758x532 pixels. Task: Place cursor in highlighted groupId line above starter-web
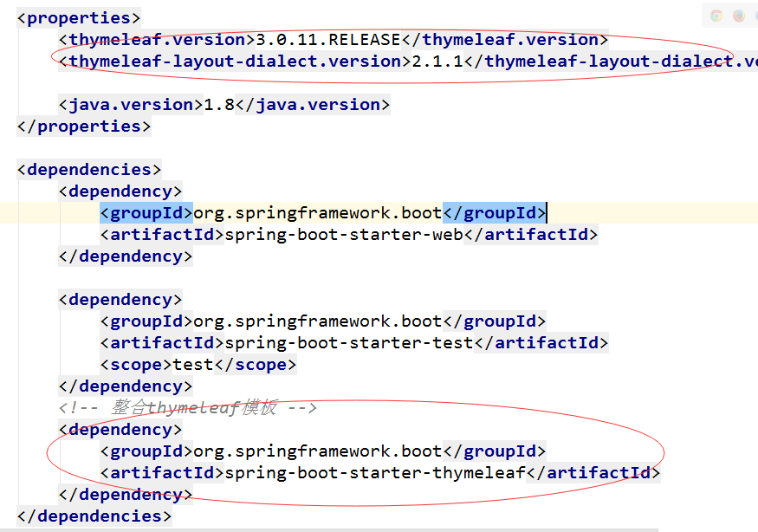coord(323,213)
